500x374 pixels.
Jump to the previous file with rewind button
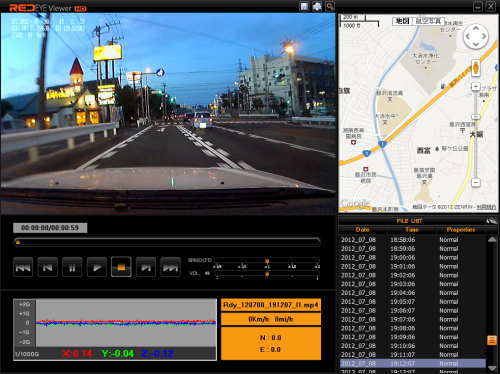pyautogui.click(x=23, y=267)
